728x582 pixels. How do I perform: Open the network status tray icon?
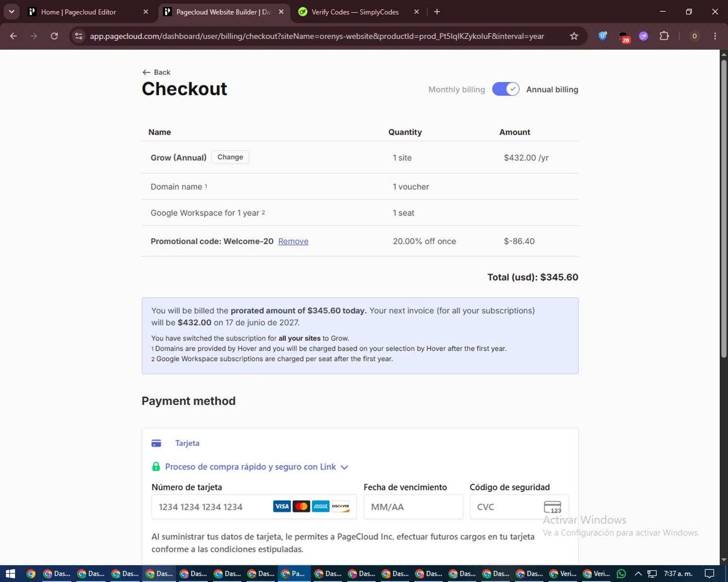point(652,574)
